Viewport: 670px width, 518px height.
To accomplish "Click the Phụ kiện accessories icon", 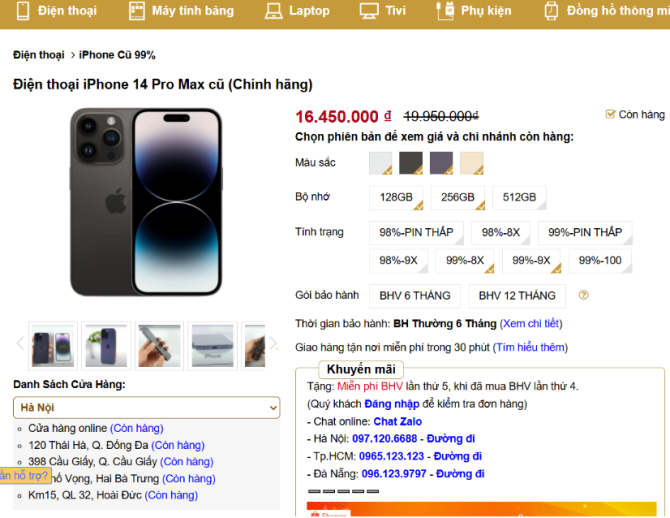I will pyautogui.click(x=445, y=10).
